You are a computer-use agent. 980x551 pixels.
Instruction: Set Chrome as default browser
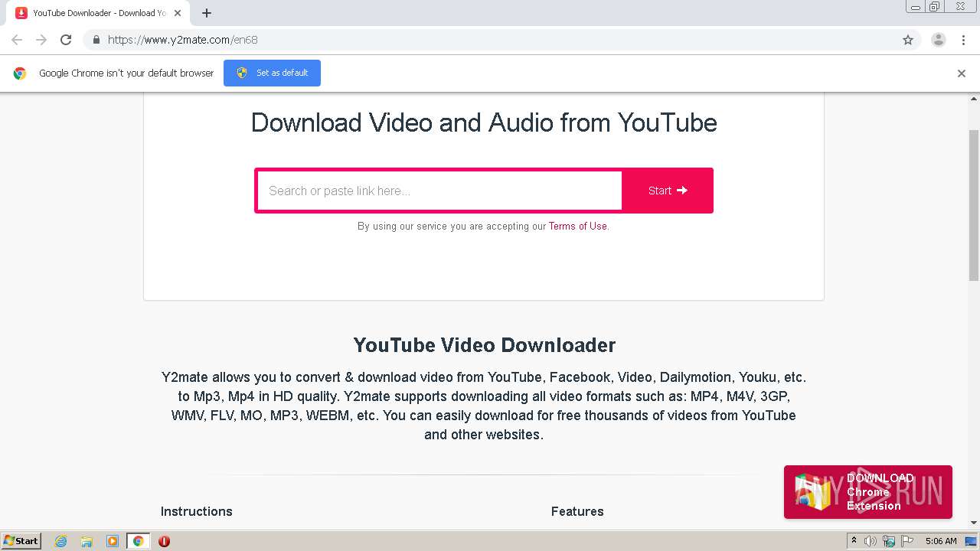click(x=272, y=73)
